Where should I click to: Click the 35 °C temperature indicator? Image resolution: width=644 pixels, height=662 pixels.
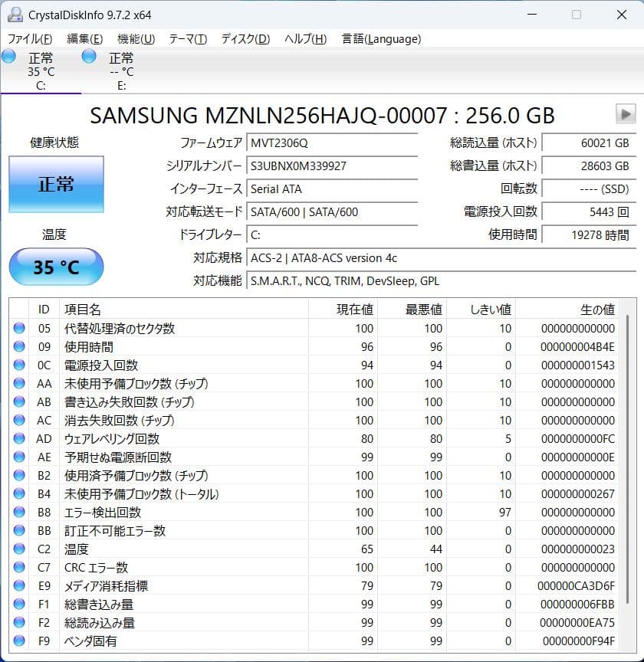tap(56, 267)
